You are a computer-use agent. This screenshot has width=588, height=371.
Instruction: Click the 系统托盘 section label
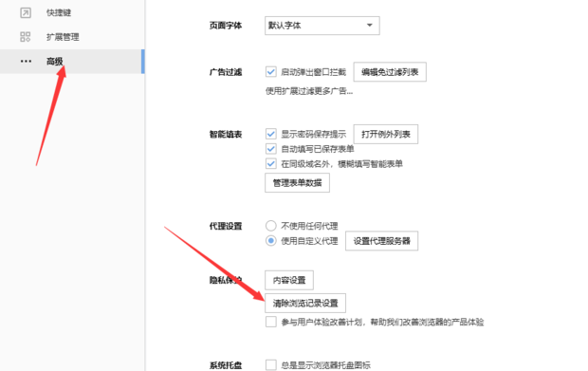point(226,365)
